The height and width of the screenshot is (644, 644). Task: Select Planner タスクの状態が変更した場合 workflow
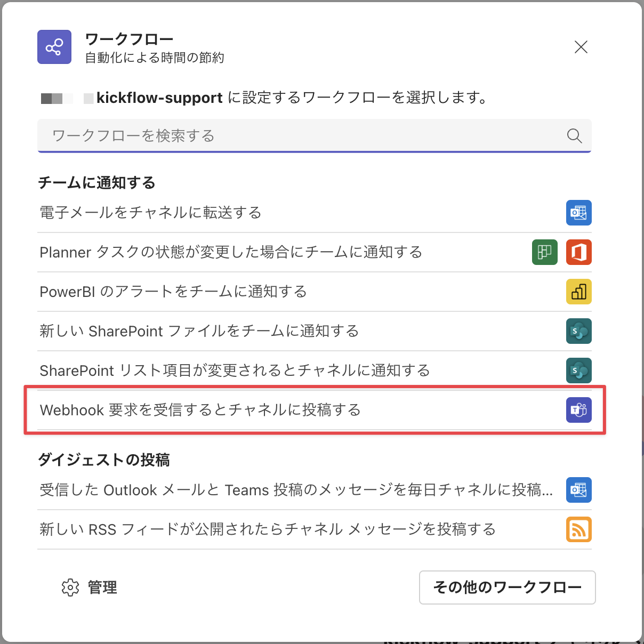[x=315, y=252]
